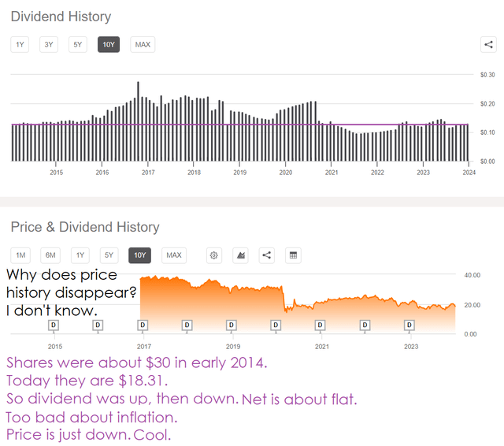Switch to the mountain chart type icon
Viewport: 504px width, 446px height.
(240, 255)
